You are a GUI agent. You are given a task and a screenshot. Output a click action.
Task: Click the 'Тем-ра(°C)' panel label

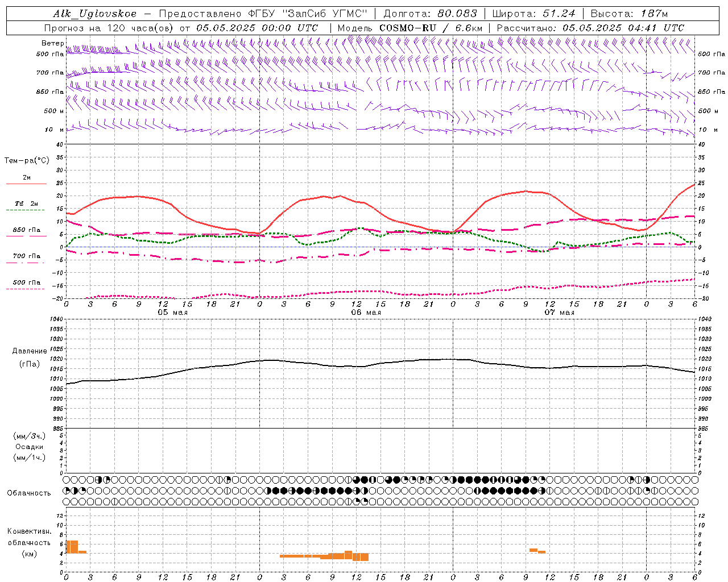click(27, 161)
